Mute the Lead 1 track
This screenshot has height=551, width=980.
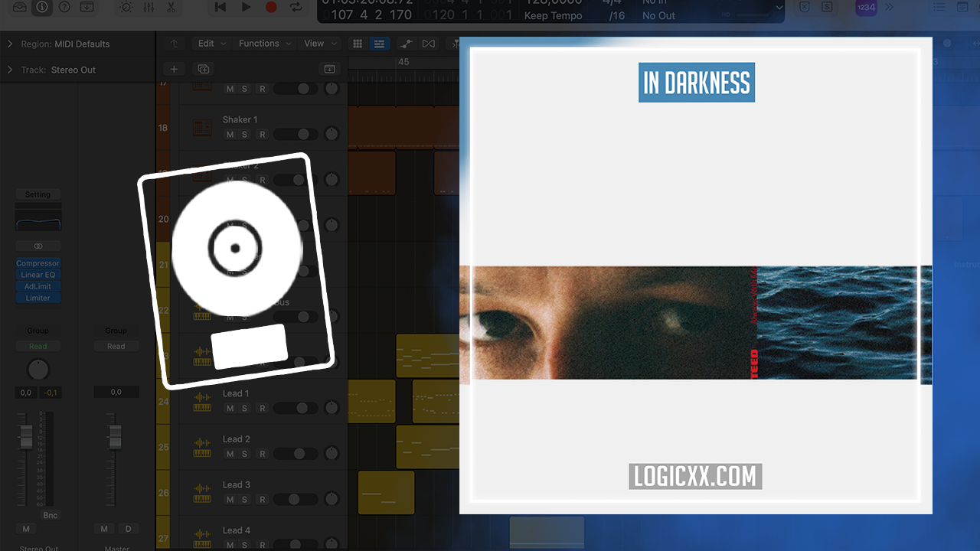[x=230, y=409]
